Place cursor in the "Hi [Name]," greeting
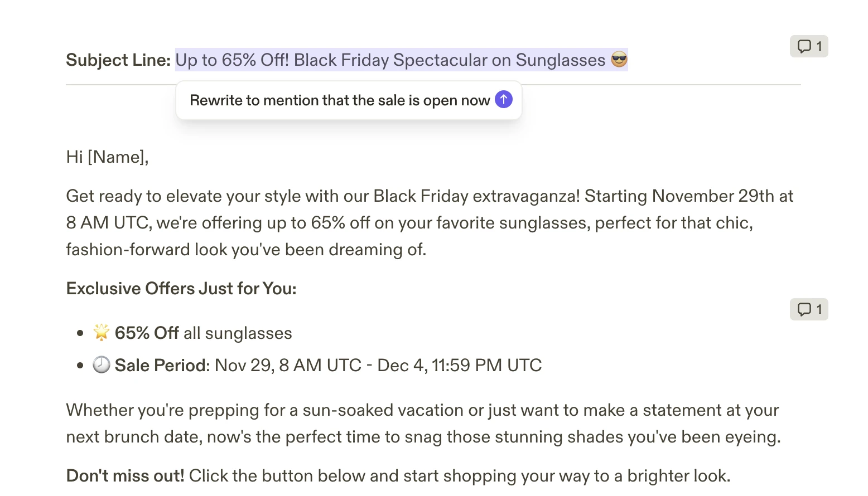The image size is (868, 496). pos(107,157)
